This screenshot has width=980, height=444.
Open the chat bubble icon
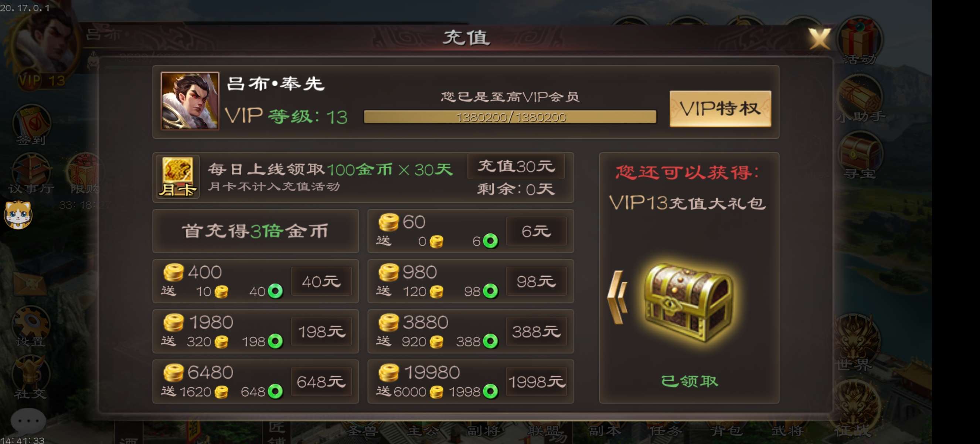pyautogui.click(x=28, y=420)
